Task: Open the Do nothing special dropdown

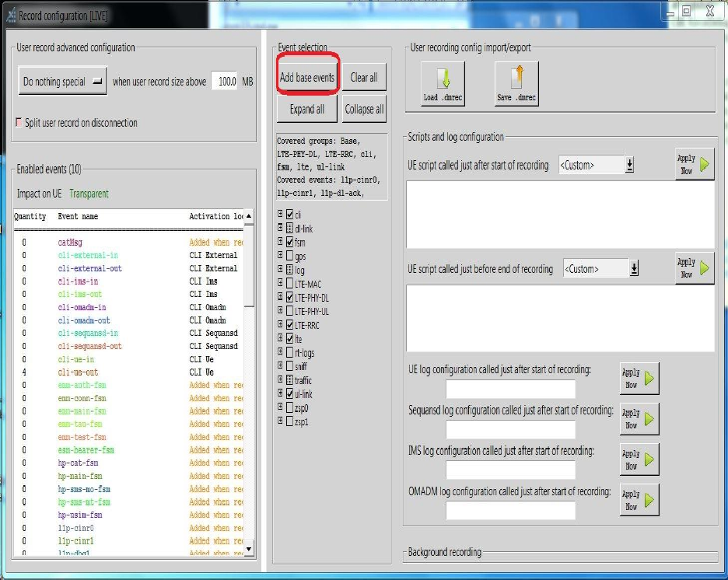Action: coord(63,81)
